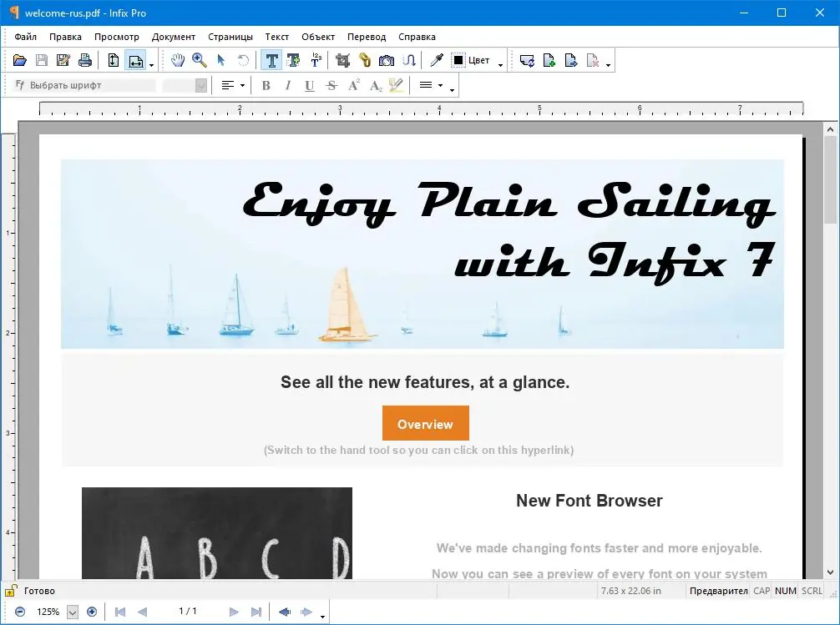This screenshot has height=625, width=840.
Task: Click the rotate pages toolbar icon
Action: point(527,61)
